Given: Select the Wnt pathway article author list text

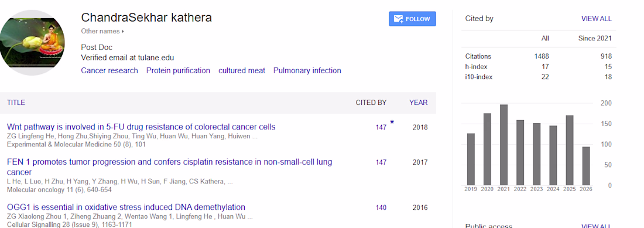Looking at the screenshot, I should [x=132, y=137].
